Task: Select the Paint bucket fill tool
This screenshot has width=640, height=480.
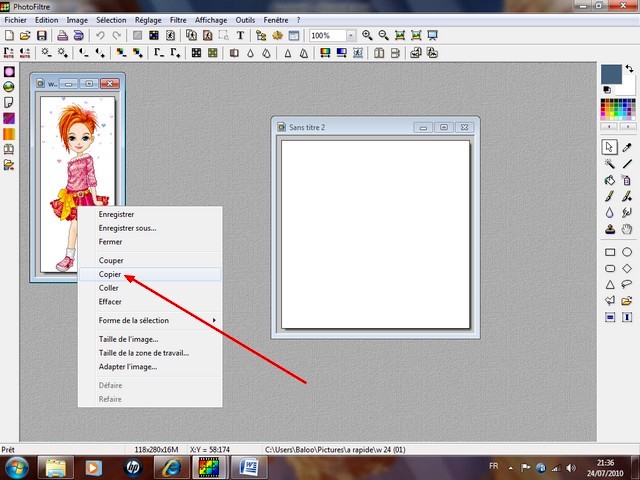Action: [610, 180]
